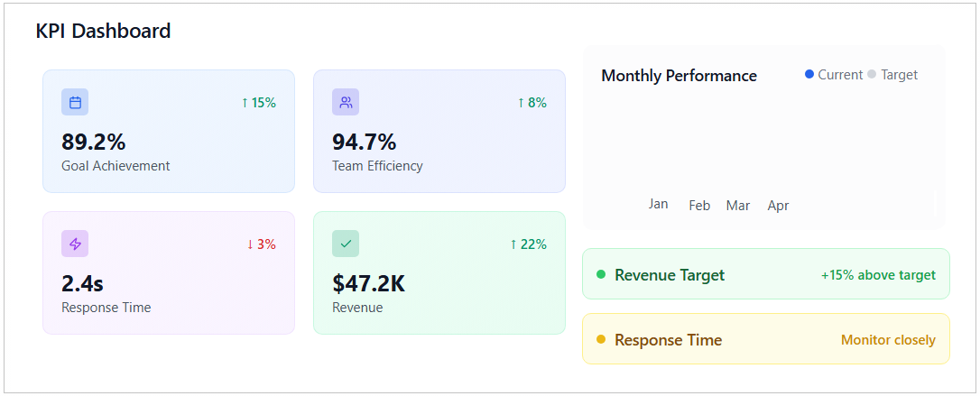Click the yellow dot beside Response Time alert

click(601, 339)
